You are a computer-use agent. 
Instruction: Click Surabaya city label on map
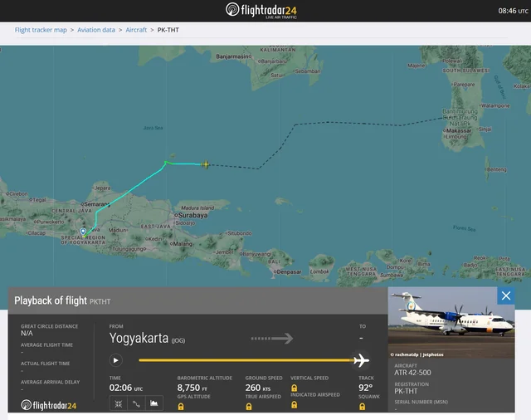[192, 215]
